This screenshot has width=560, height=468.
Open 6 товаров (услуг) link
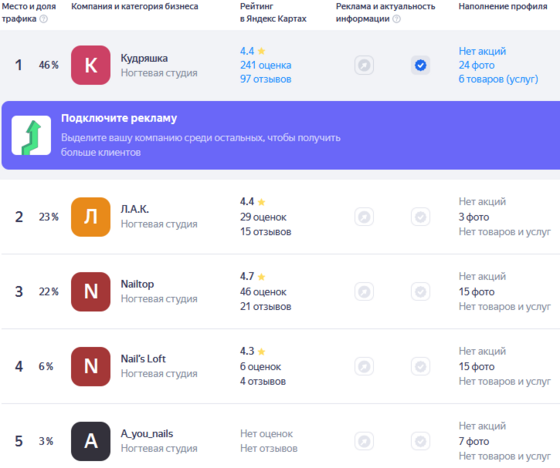coord(498,79)
